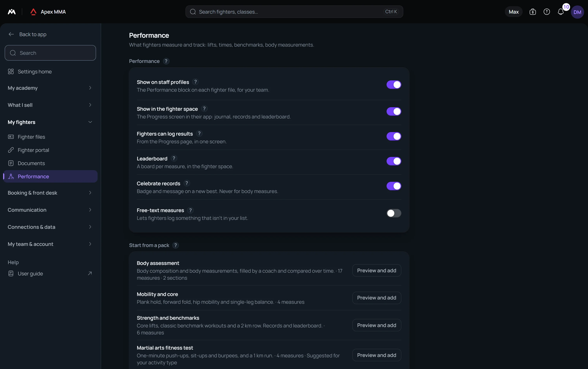
Task: Open Documents in sidebar
Action: pos(50,163)
